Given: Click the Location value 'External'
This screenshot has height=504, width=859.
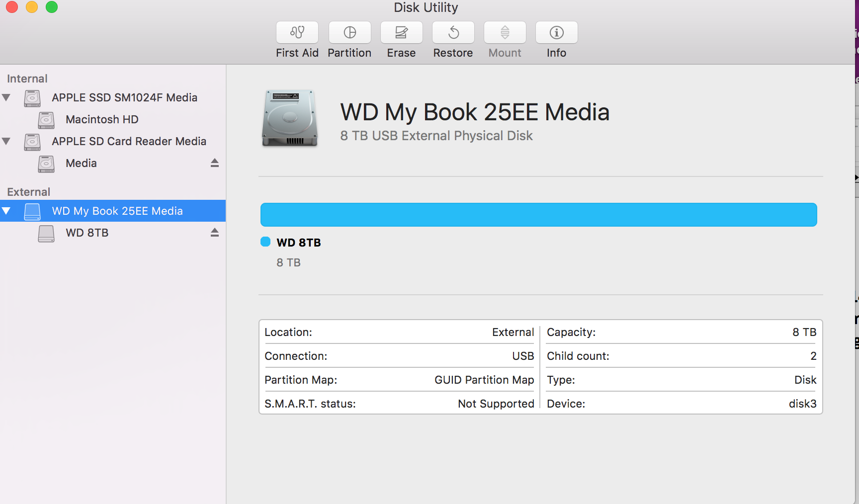Looking at the screenshot, I should (513, 332).
